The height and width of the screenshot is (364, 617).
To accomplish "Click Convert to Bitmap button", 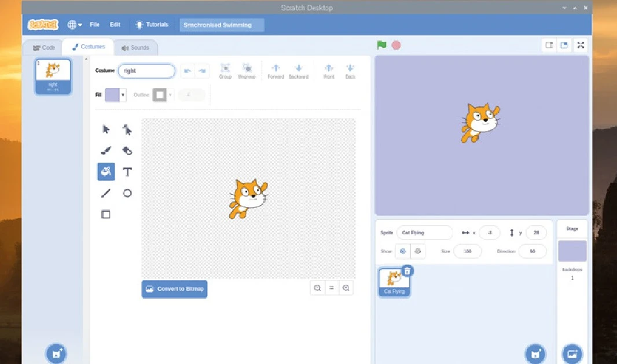I will click(x=174, y=289).
